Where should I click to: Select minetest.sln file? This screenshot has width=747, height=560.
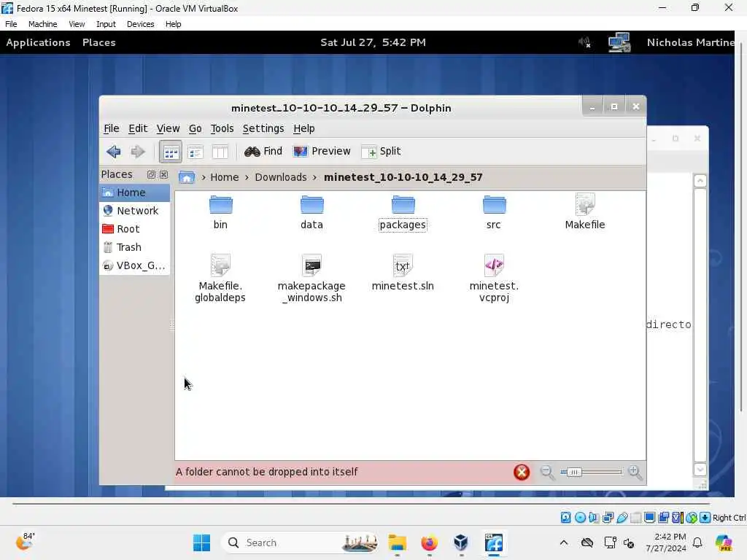click(403, 273)
